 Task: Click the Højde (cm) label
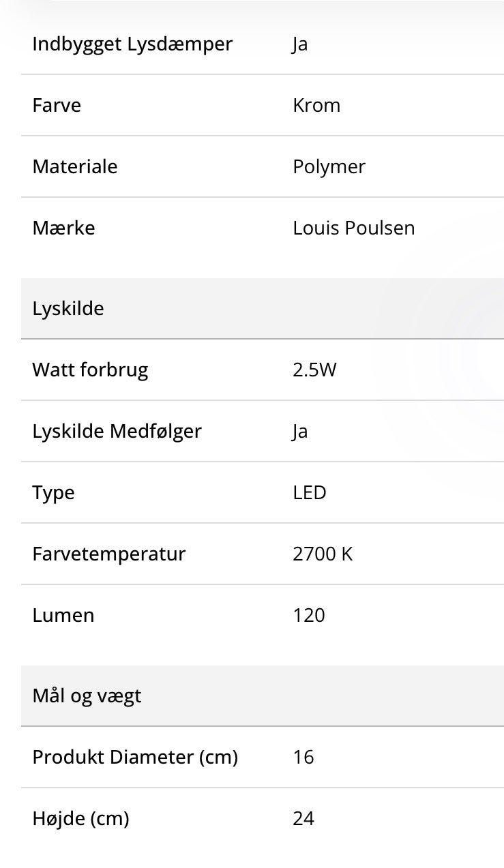[x=80, y=819]
